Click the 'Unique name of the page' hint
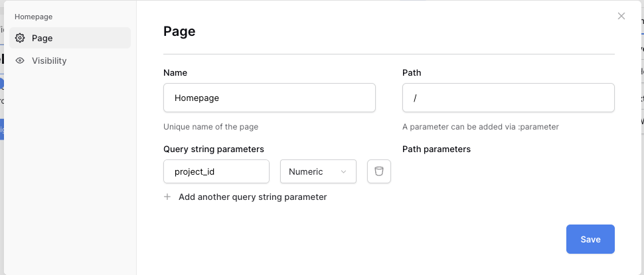This screenshot has width=644, height=275. (210, 127)
